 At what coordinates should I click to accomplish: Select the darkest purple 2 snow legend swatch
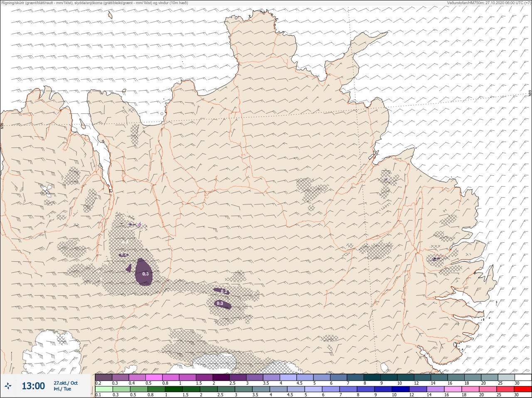[222, 377]
